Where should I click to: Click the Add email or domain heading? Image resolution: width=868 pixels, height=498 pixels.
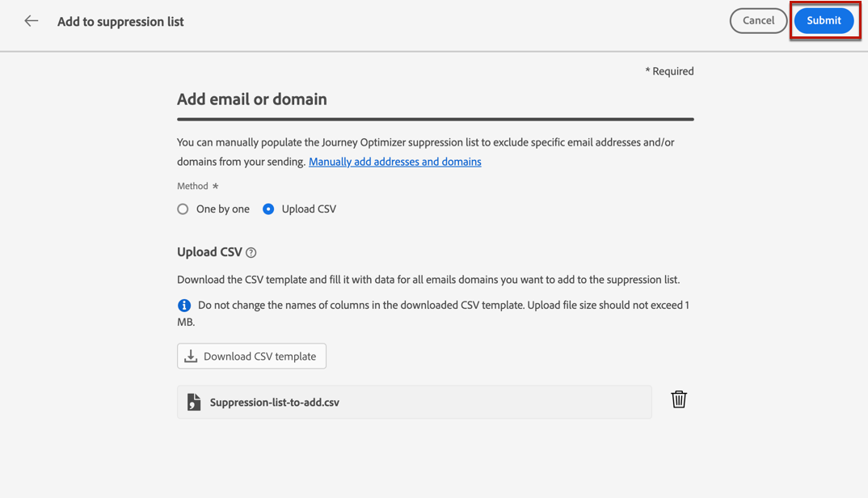[252, 99]
